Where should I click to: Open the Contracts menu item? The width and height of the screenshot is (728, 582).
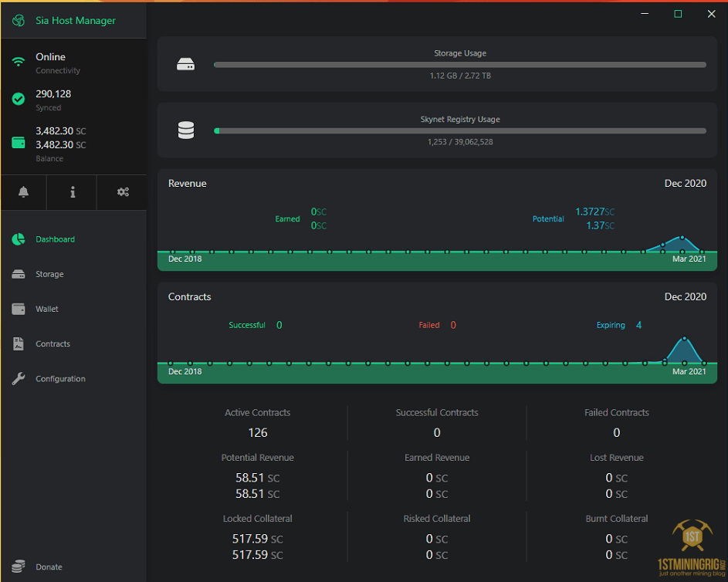pyautogui.click(x=53, y=344)
